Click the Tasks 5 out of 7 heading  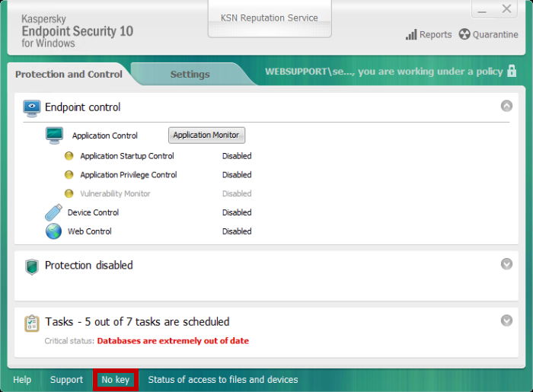[x=137, y=322]
